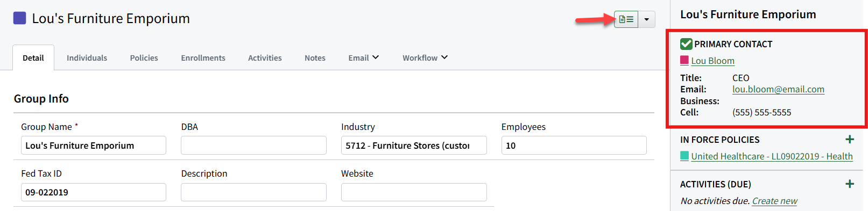Open the Enrollments tab
Viewport: 868px width, 211px height.
pyautogui.click(x=203, y=58)
